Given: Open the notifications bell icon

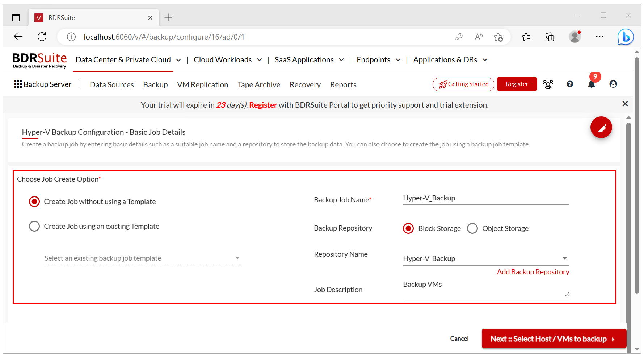Looking at the screenshot, I should (592, 84).
